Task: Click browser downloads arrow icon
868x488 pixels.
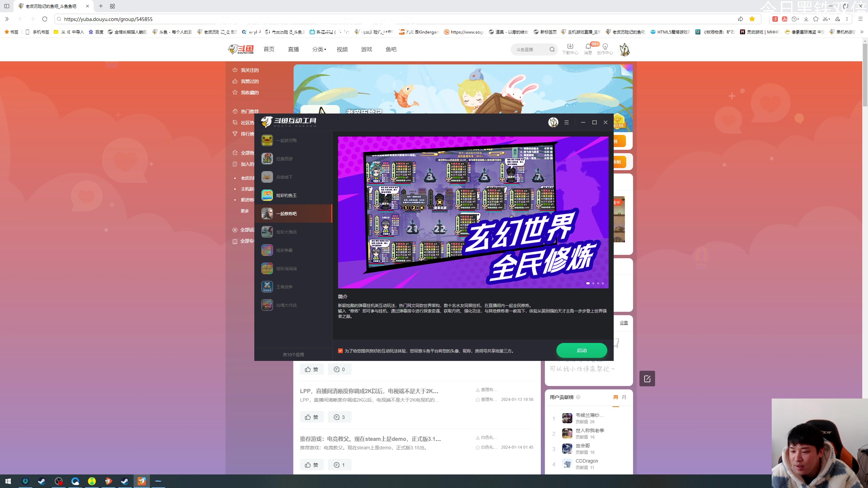Action: tap(806, 19)
